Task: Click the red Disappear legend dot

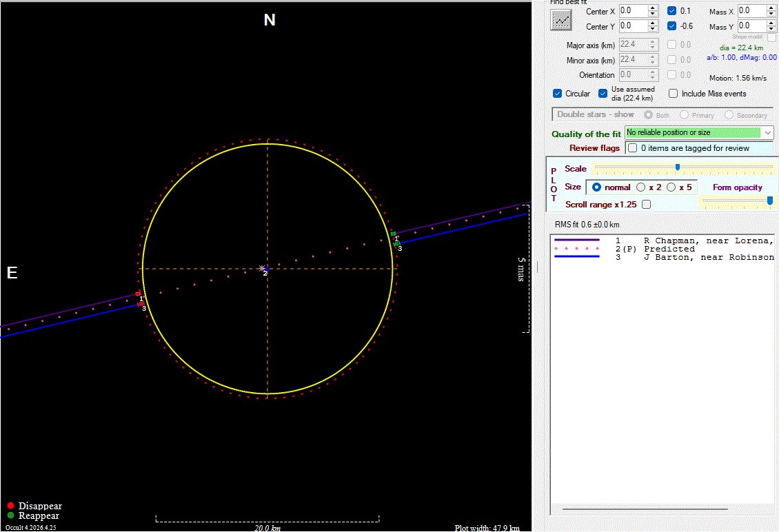Action: pos(10,506)
